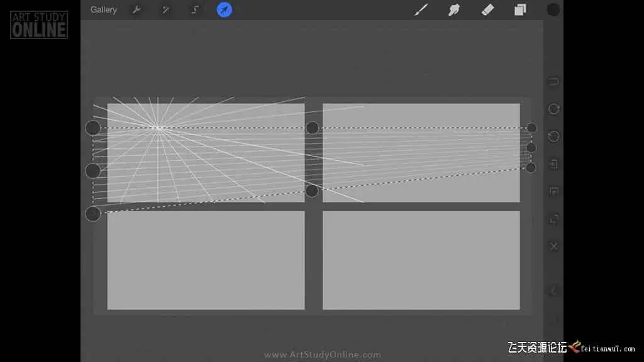This screenshot has height=362, width=644.
Task: Select the Eraser tool
Action: [487, 10]
